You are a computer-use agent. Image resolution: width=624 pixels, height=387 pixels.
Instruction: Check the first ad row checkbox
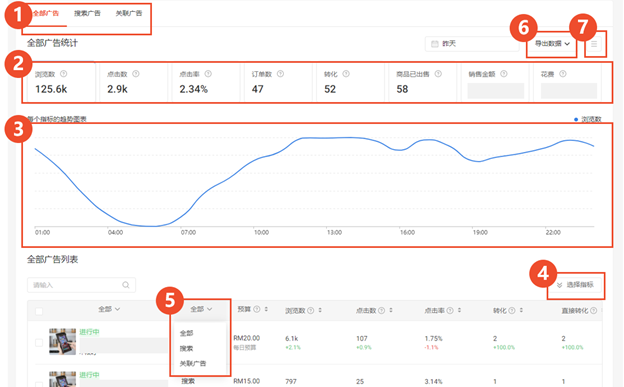coord(39,342)
